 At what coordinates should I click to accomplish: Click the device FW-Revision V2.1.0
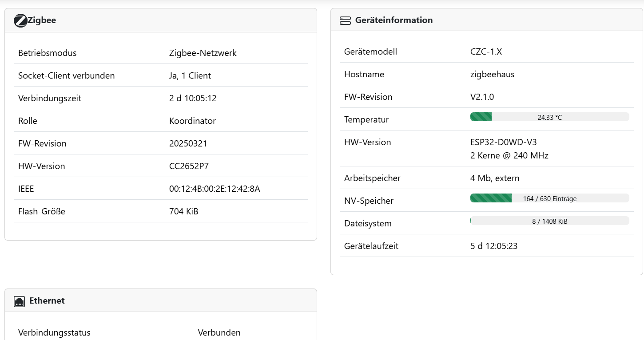click(482, 97)
